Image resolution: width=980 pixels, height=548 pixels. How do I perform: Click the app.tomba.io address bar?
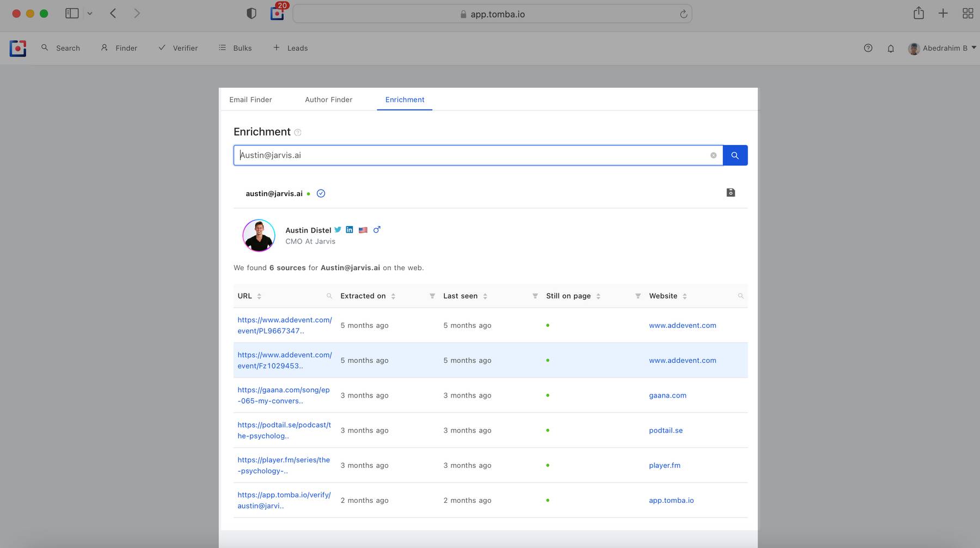click(x=492, y=14)
